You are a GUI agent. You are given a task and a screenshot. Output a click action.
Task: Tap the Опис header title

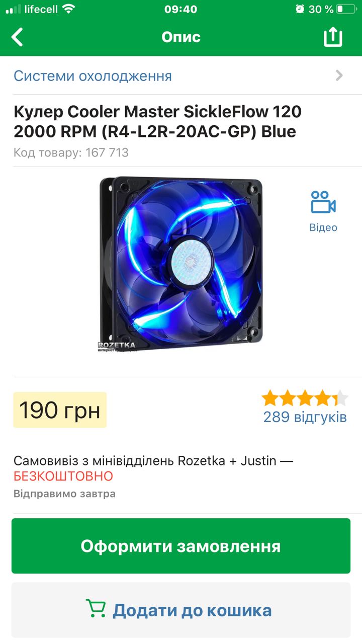click(181, 37)
